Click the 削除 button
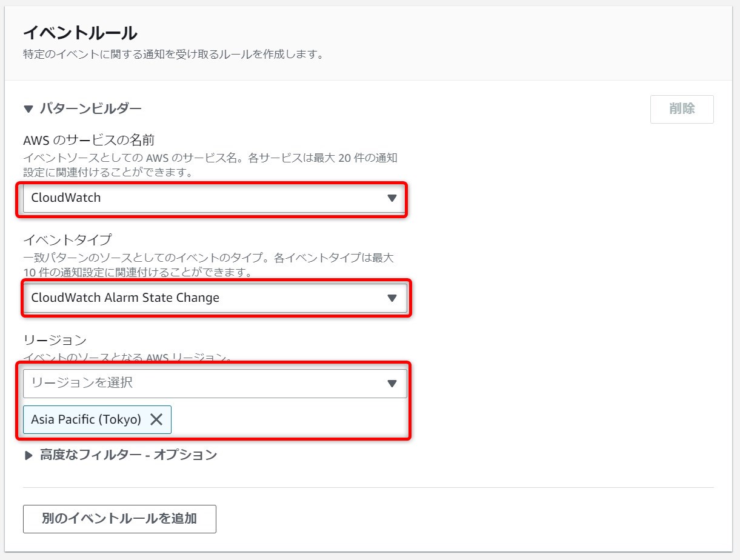The height and width of the screenshot is (560, 740). (682, 108)
